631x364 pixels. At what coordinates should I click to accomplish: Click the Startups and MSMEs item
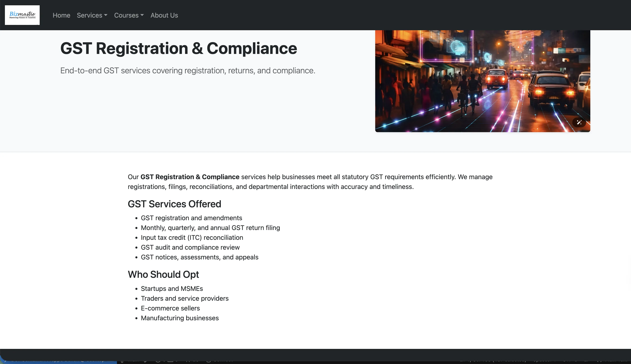click(172, 288)
